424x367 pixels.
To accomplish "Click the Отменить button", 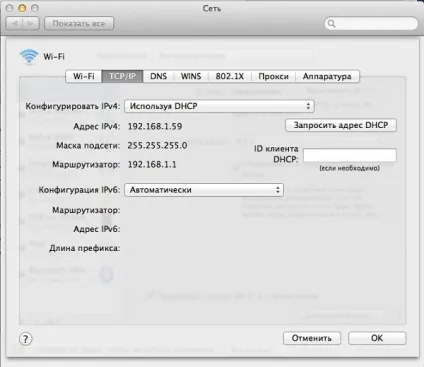I will 312,338.
